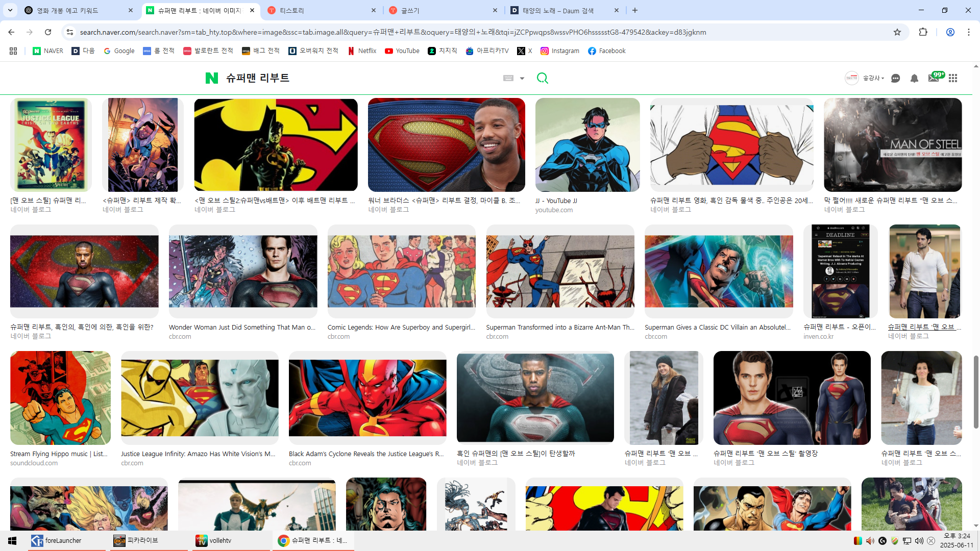This screenshot has height=551, width=980.
Task: Open Naver notifications bell icon
Action: point(914,78)
